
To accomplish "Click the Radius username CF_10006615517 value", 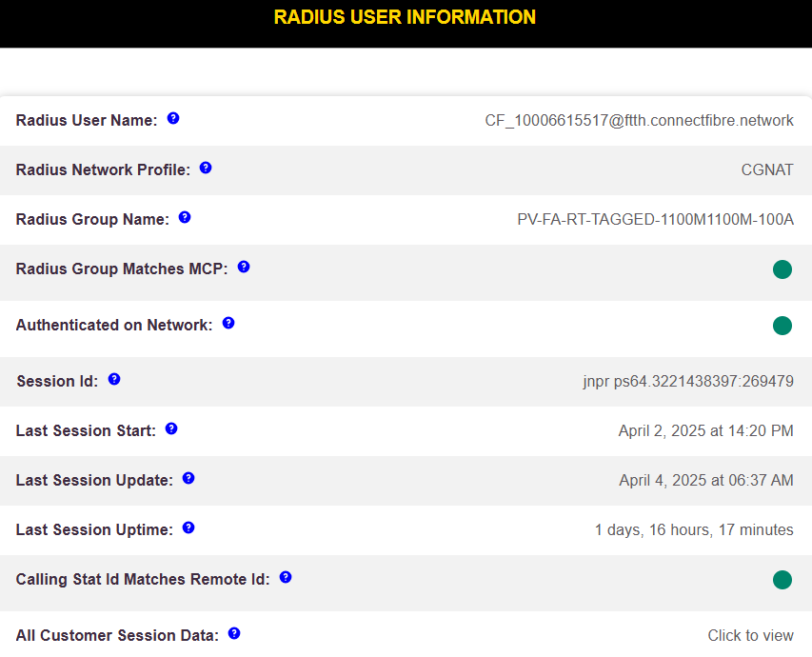I will (x=639, y=120).
